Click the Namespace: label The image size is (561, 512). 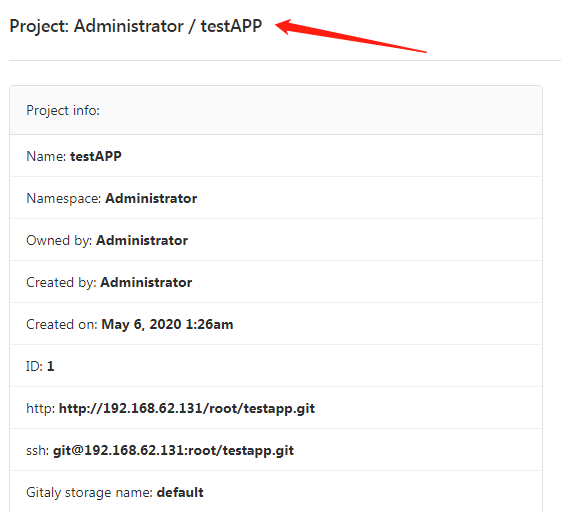coord(64,198)
